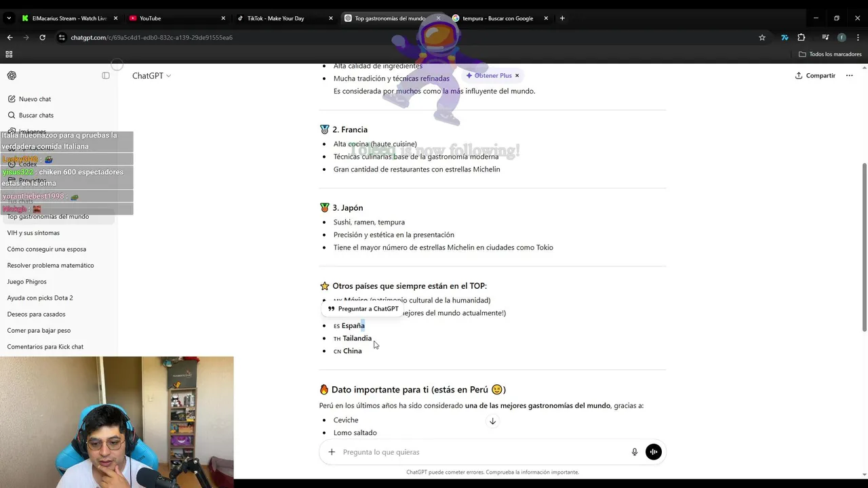
Task: Open the media control icon in toolbar
Action: [x=825, y=37]
